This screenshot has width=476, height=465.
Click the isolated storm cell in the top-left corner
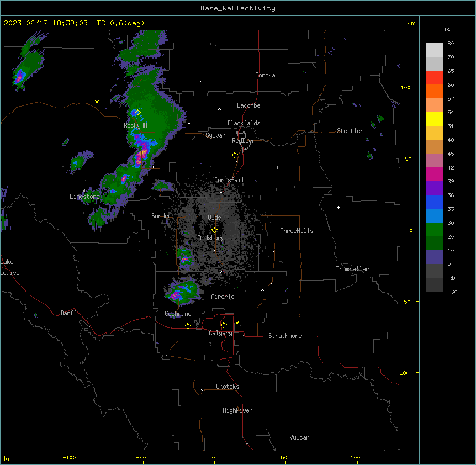click(19, 76)
